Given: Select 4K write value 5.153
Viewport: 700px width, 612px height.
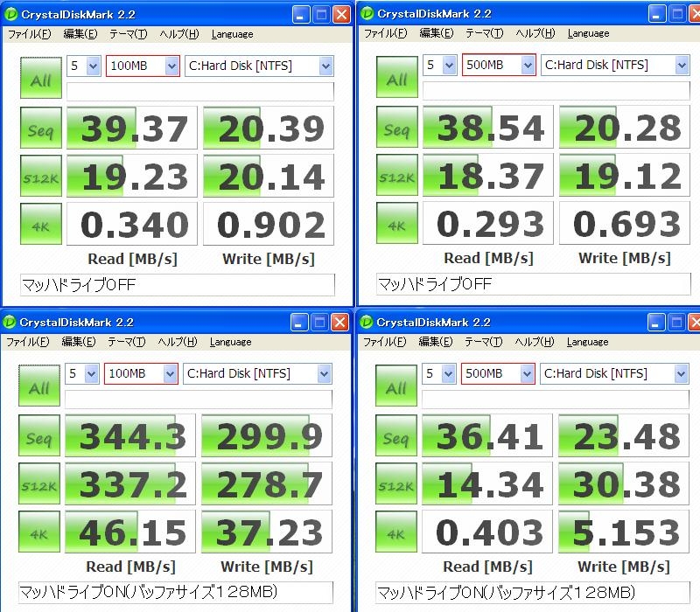Looking at the screenshot, I should 624,532.
